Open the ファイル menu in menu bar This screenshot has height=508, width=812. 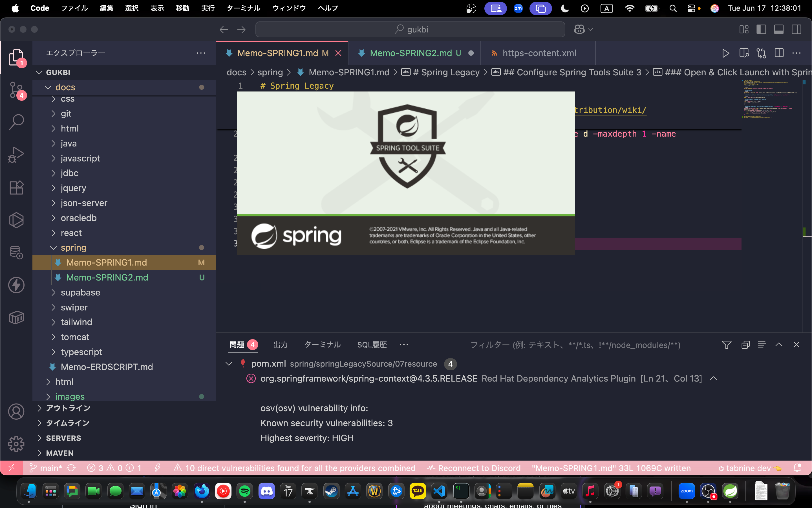coord(74,8)
